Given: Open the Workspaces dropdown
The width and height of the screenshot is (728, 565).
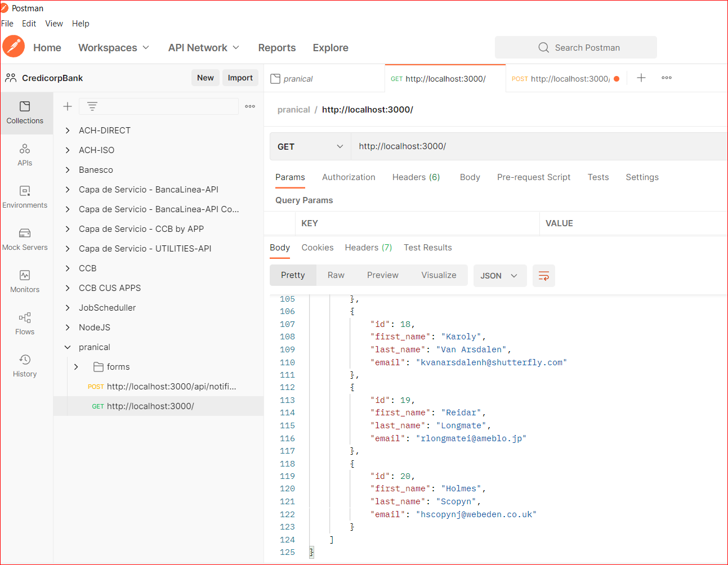Looking at the screenshot, I should (x=114, y=48).
